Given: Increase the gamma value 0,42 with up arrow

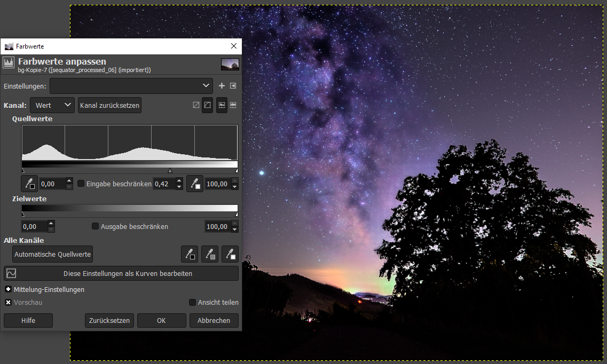Looking at the screenshot, I should click(x=179, y=180).
